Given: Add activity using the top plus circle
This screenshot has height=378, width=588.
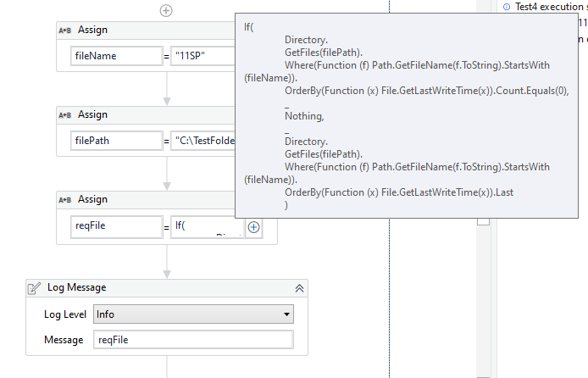Looking at the screenshot, I should 166,10.
